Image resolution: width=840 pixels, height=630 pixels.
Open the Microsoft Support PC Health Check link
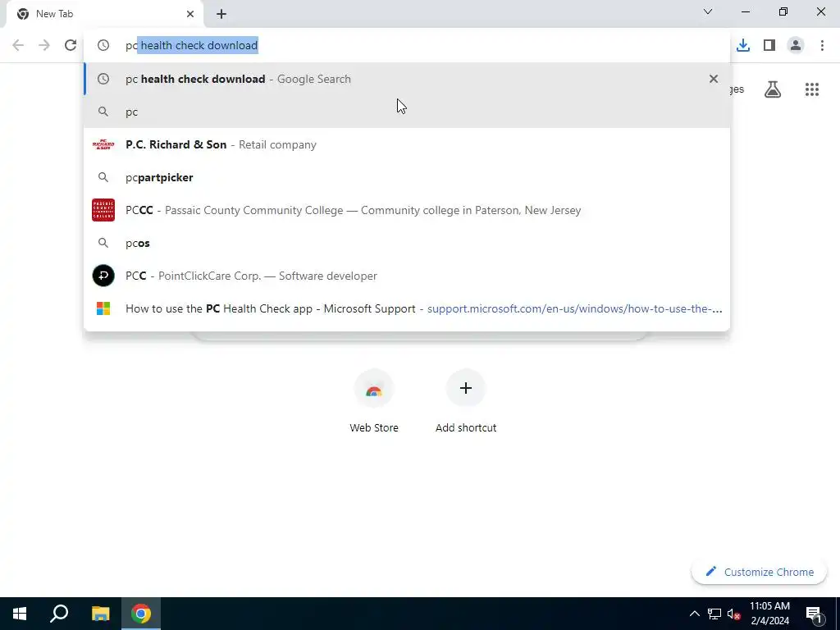[407, 308]
